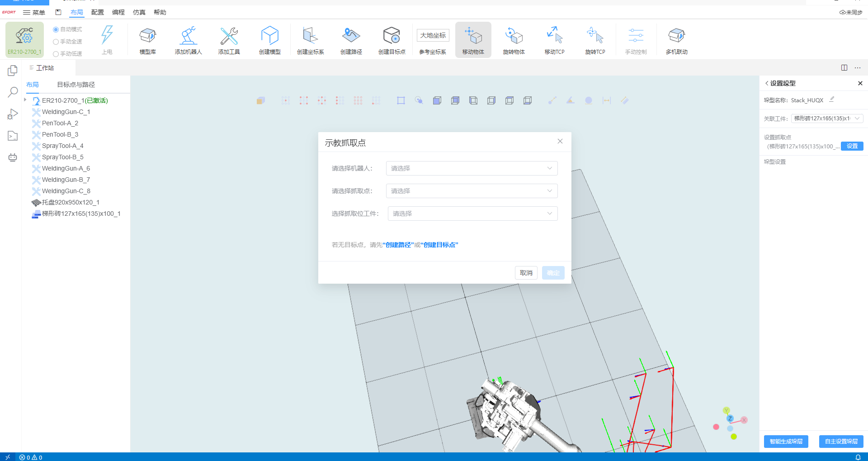Expand the 请选择抓取点 dropdown
This screenshot has height=461, width=868.
pyautogui.click(x=472, y=191)
